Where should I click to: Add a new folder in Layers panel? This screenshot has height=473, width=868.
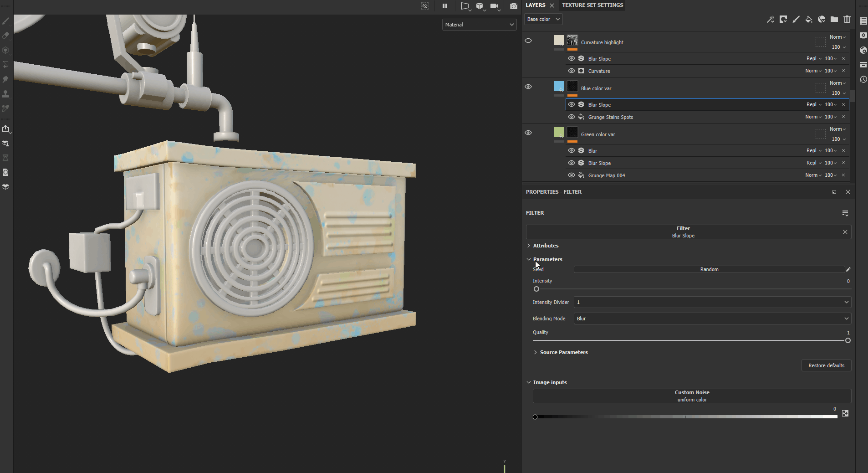click(834, 19)
